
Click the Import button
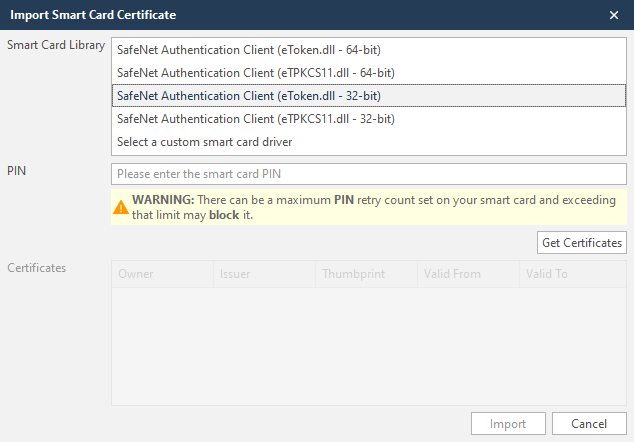click(x=508, y=423)
